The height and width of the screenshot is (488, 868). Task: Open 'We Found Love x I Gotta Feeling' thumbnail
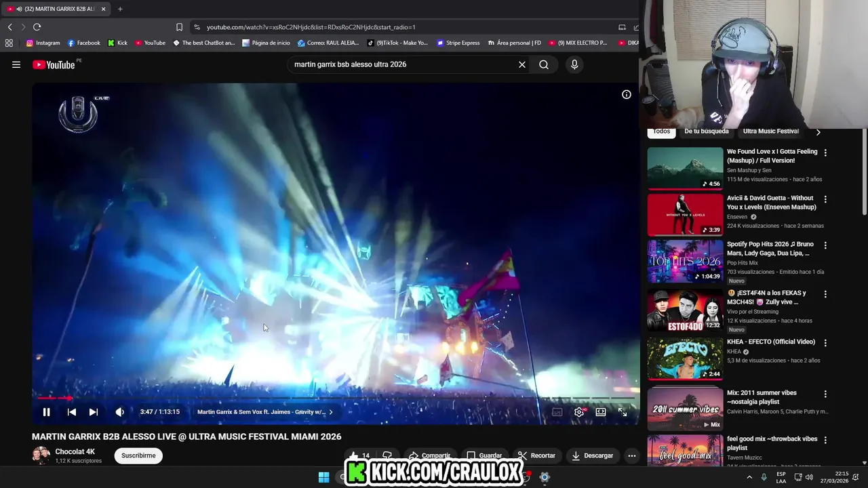coord(685,169)
